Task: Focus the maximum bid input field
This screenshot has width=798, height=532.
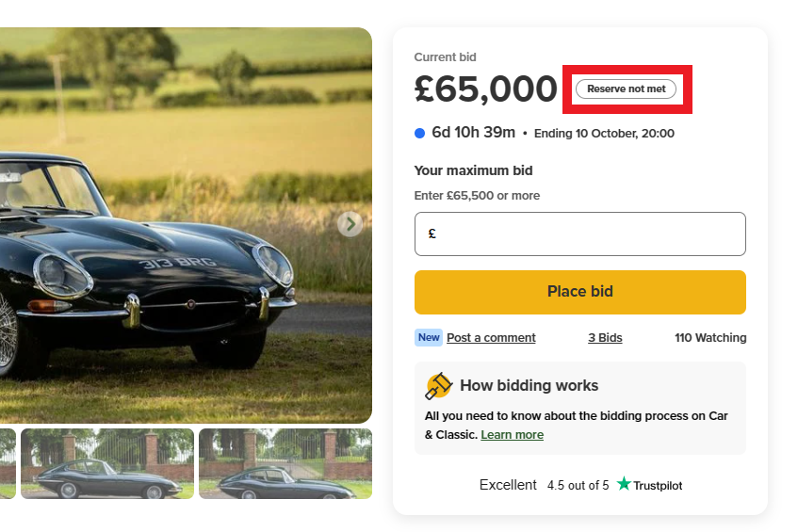Action: tap(584, 234)
